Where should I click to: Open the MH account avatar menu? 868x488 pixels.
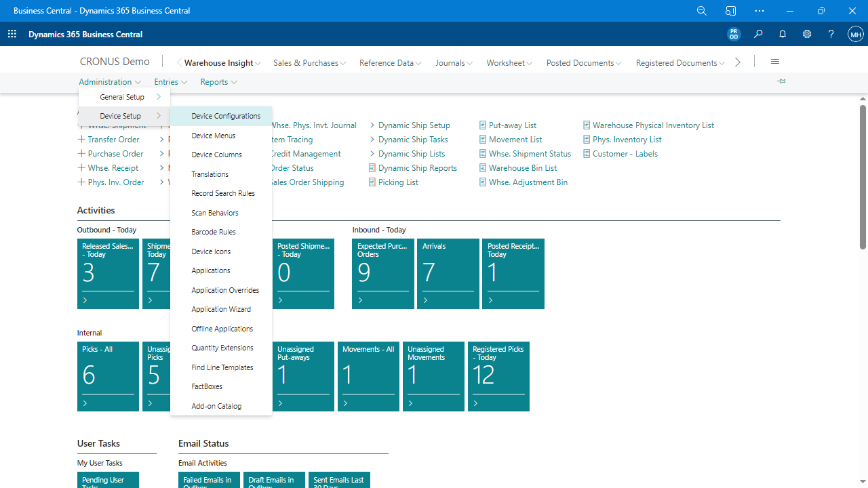pos(855,34)
